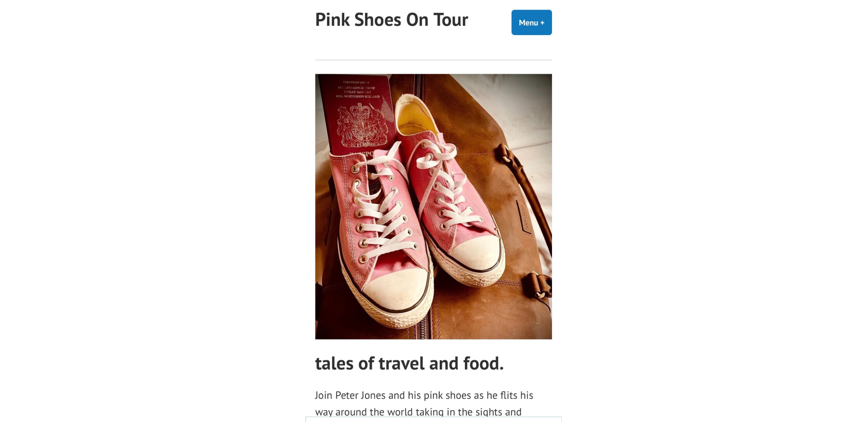Image resolution: width=868 pixels, height=422 pixels.
Task: Click the 'Join Peter Jones' paragraph text
Action: coord(424,403)
